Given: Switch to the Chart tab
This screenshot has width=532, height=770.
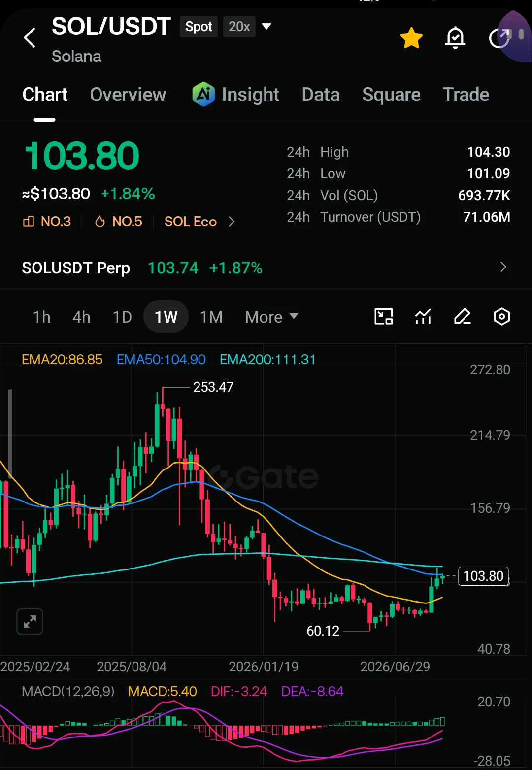Looking at the screenshot, I should point(45,95).
